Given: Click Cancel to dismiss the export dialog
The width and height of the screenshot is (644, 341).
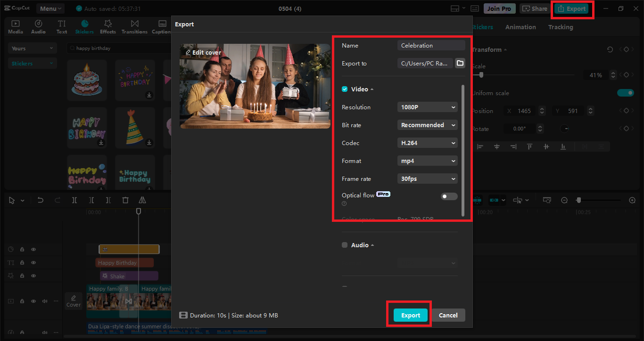Looking at the screenshot, I should point(448,315).
